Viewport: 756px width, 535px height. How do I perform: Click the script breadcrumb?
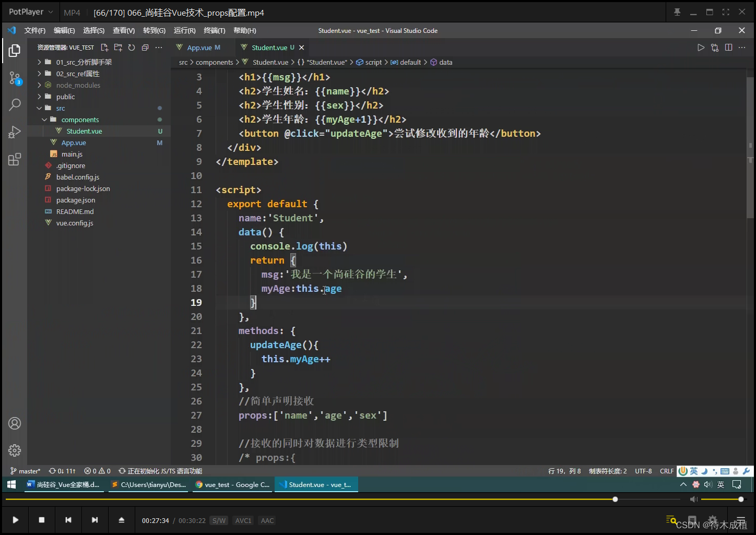tap(373, 62)
